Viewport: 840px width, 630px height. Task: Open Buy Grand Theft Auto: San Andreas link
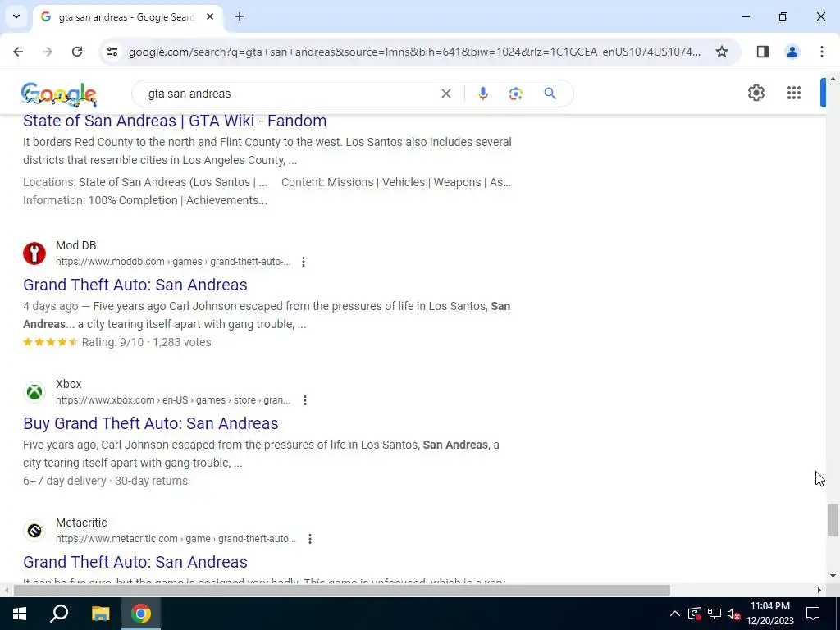point(151,423)
